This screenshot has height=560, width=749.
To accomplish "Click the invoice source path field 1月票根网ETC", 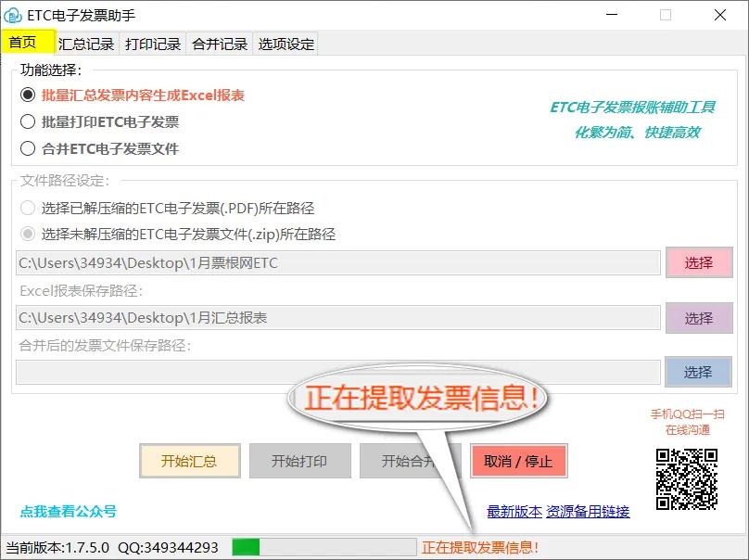I will tap(338, 262).
